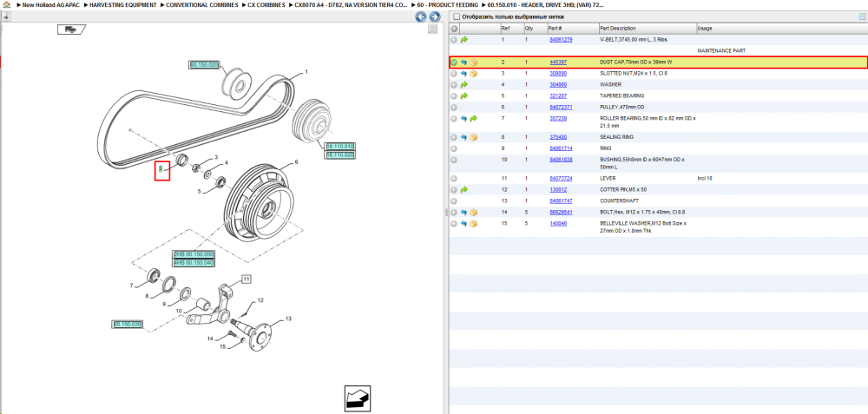868x414 pixels.
Task: Select the circle for V-BELT row
Action: [x=454, y=40]
